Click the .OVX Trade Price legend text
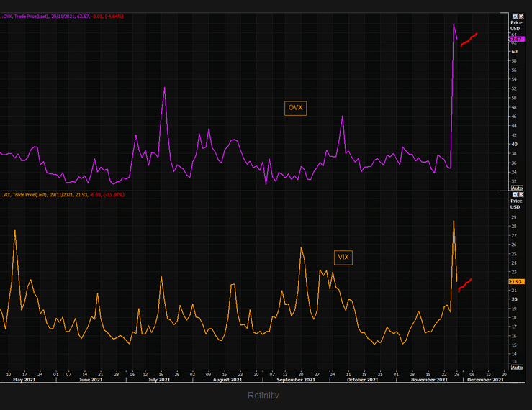 (x=63, y=17)
